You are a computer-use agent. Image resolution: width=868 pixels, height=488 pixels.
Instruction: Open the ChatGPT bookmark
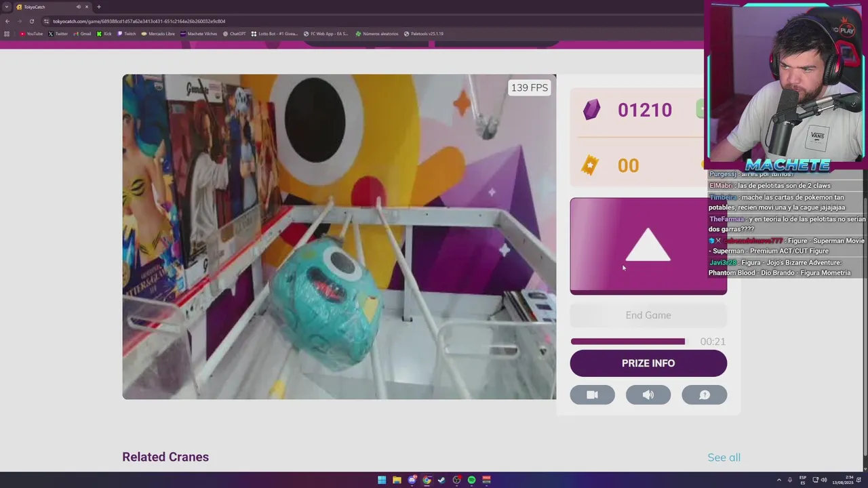(235, 34)
